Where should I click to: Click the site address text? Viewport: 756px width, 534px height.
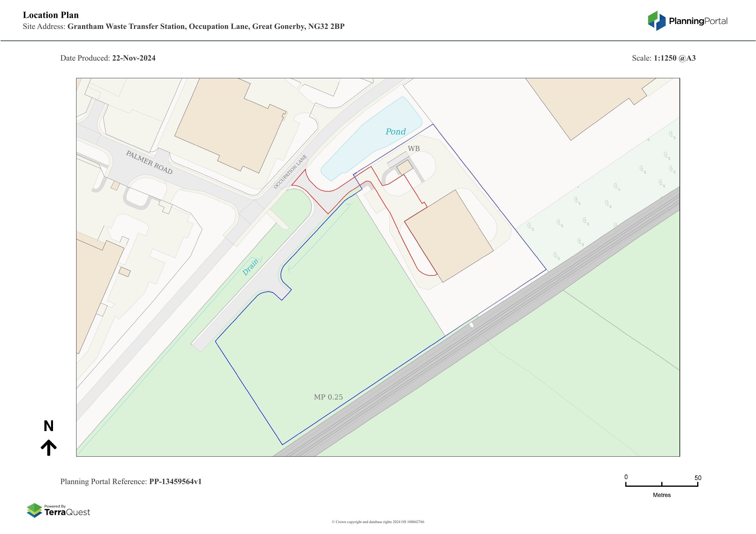coord(206,27)
